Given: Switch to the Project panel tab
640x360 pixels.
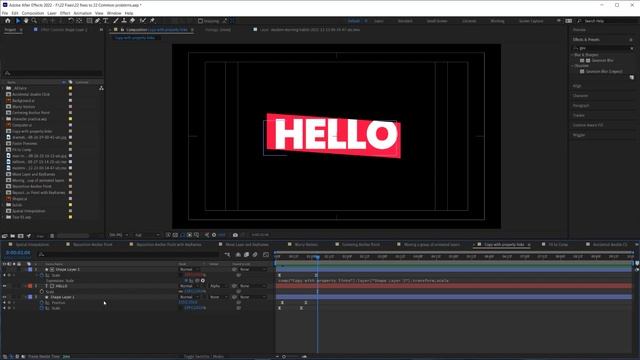Looking at the screenshot, I should pos(10,30).
